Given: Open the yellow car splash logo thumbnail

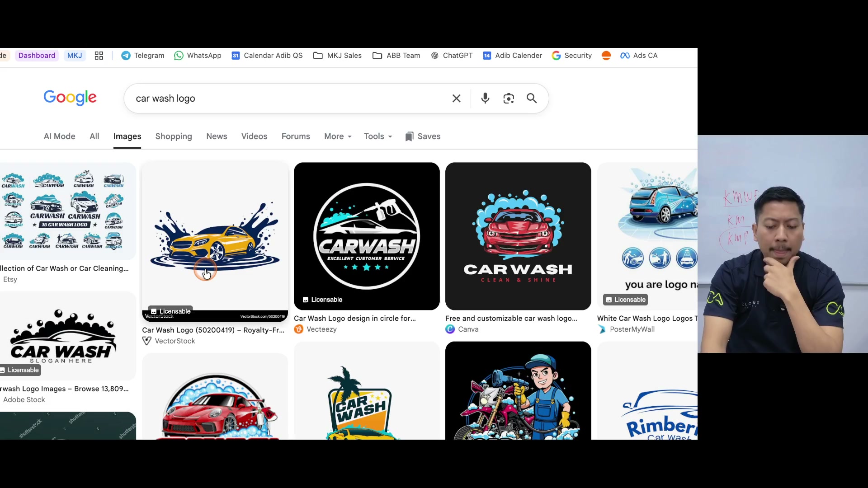Looking at the screenshot, I should [x=215, y=242].
